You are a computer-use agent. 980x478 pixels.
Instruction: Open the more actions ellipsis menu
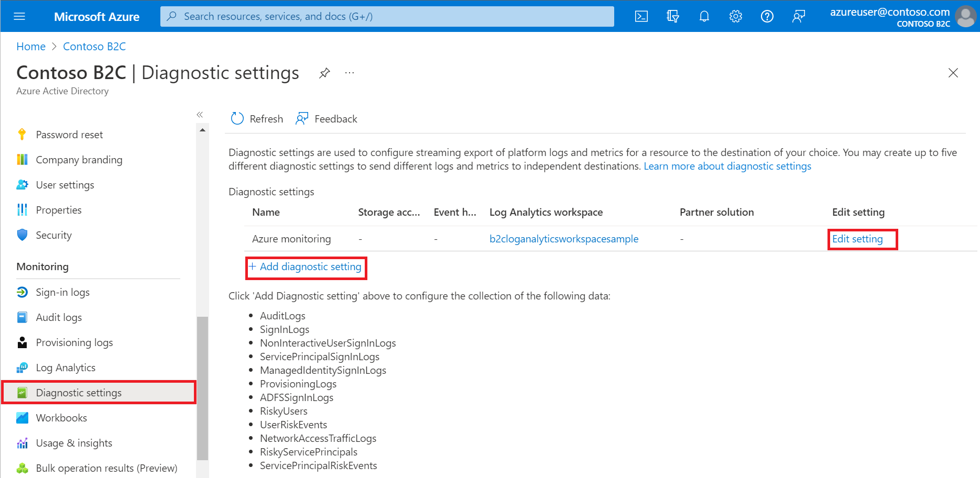[x=349, y=73]
